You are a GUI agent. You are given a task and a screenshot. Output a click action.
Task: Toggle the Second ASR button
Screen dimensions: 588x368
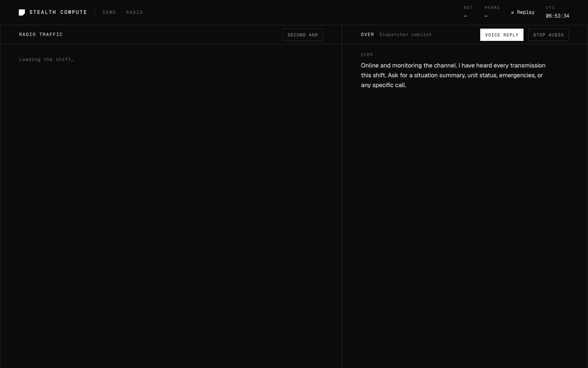pos(303,35)
